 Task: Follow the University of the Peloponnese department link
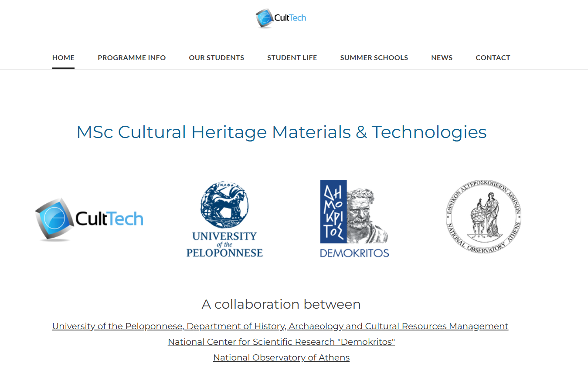(280, 326)
